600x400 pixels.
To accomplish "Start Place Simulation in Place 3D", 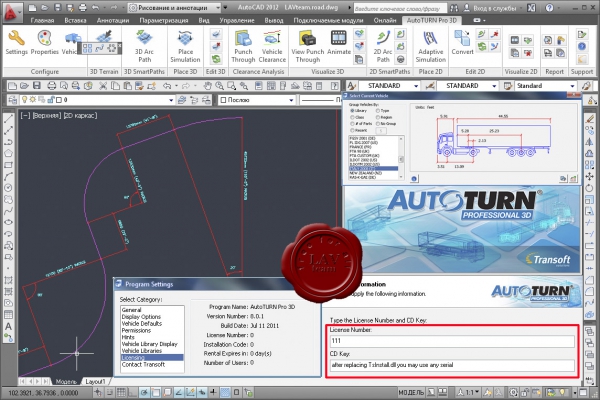I will tap(185, 46).
